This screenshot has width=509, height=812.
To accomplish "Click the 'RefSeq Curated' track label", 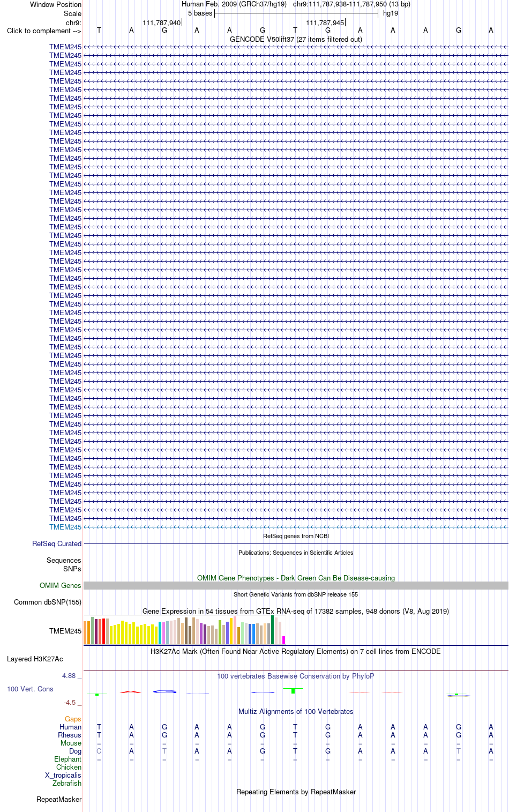I will click(x=57, y=543).
